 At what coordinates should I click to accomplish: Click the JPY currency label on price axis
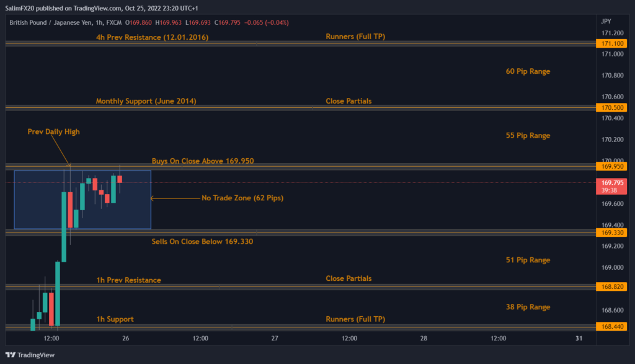tap(606, 20)
